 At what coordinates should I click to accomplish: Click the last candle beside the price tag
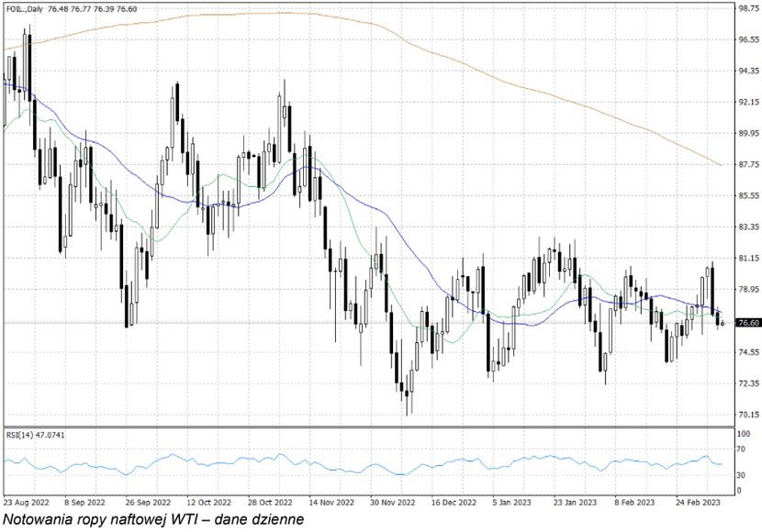coord(723,323)
